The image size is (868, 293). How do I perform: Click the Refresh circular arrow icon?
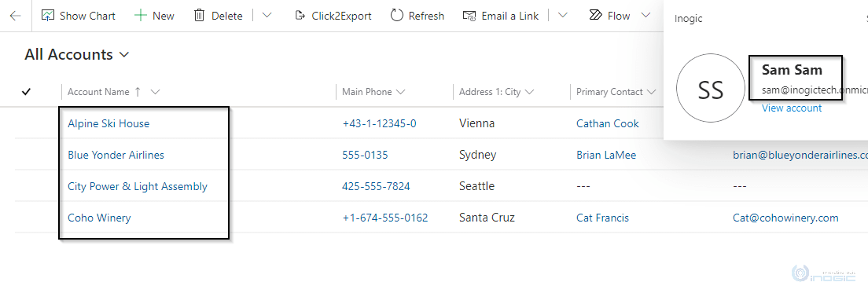[396, 16]
